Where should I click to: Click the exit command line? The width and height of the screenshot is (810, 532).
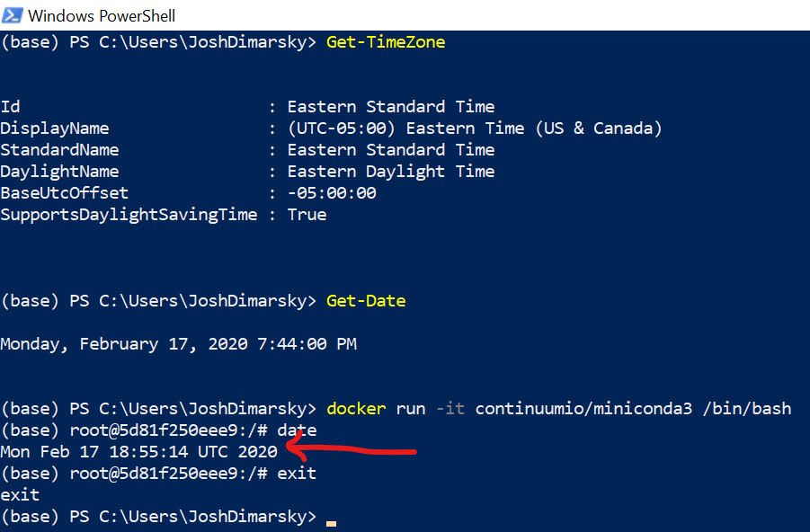[299, 473]
